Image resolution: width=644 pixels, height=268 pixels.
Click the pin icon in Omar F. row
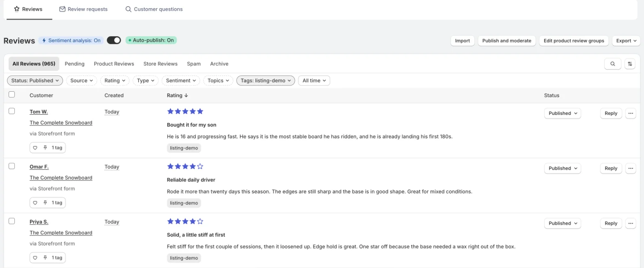pyautogui.click(x=45, y=203)
